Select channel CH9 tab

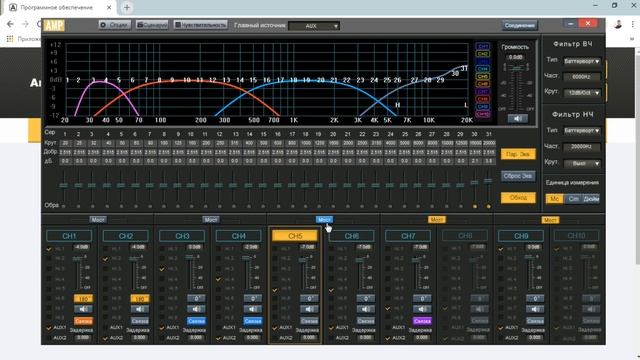(x=521, y=236)
